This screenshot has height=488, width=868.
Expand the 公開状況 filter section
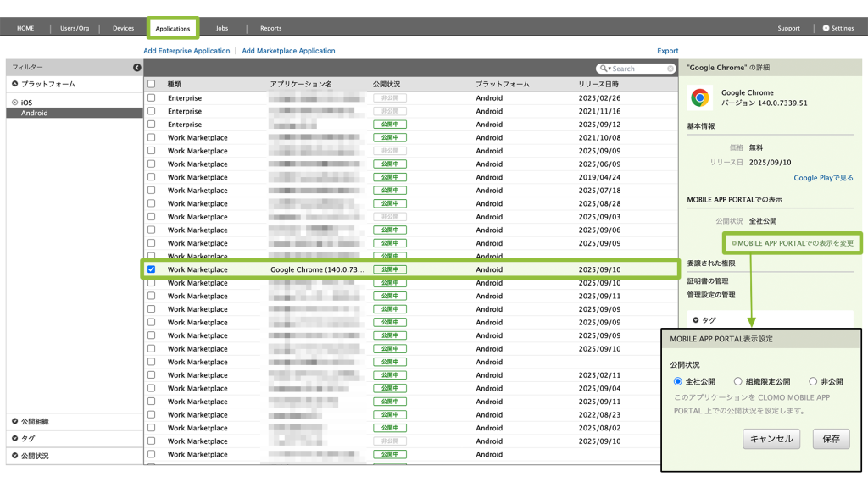pyautogui.click(x=15, y=456)
